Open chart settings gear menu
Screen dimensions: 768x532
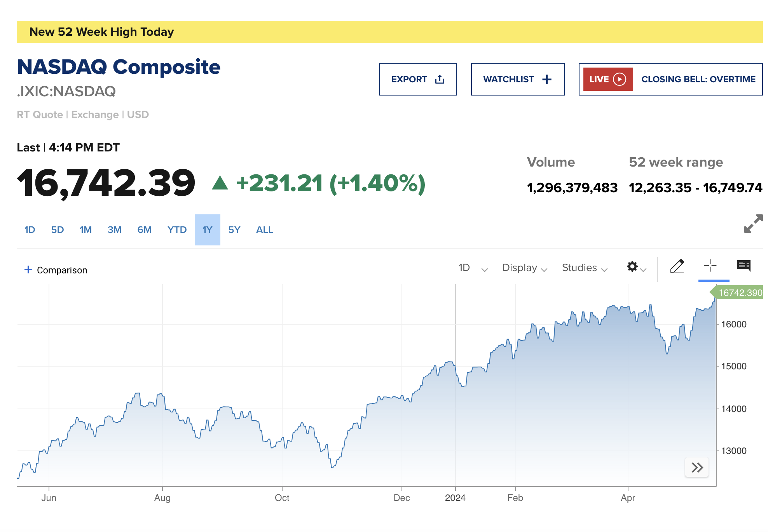tap(635, 267)
